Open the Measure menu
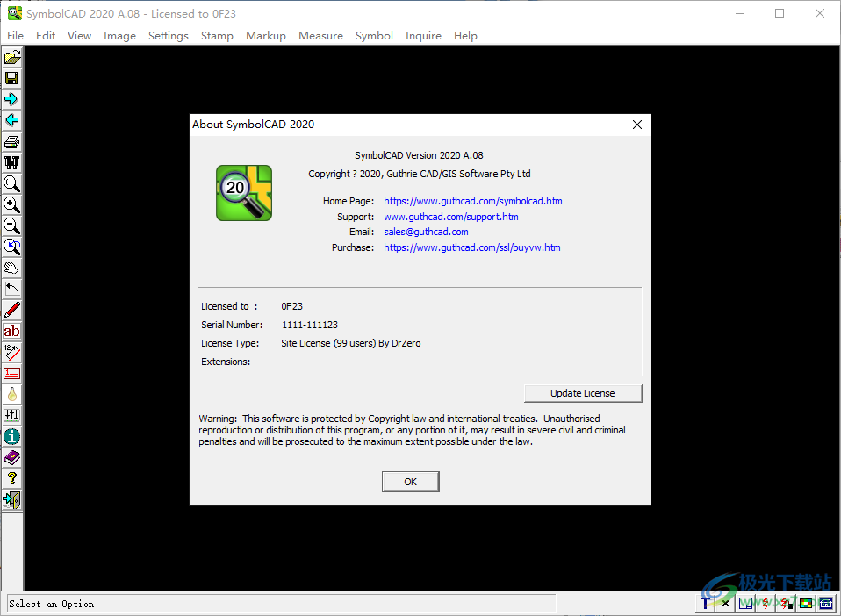This screenshot has width=841, height=616. [320, 36]
